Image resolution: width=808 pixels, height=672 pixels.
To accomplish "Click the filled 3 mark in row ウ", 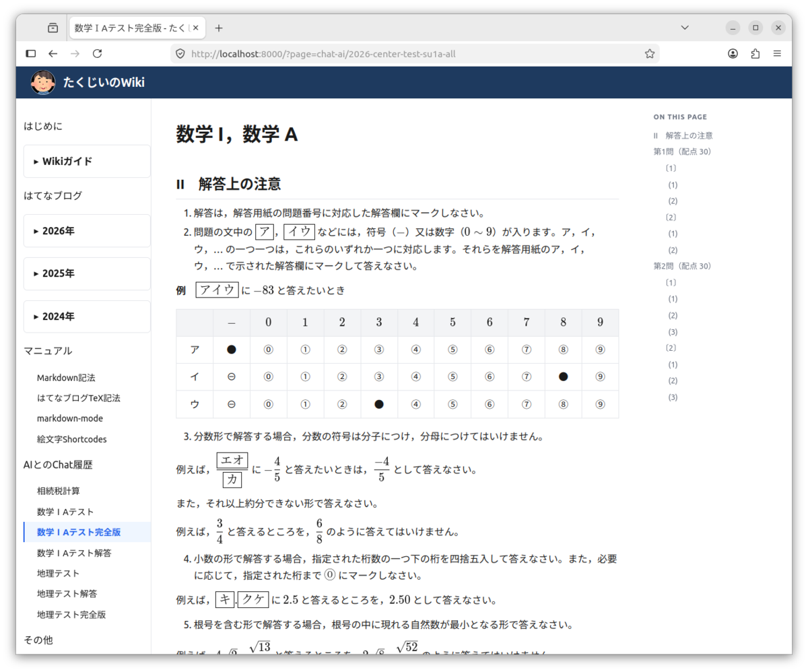I will click(x=379, y=404).
